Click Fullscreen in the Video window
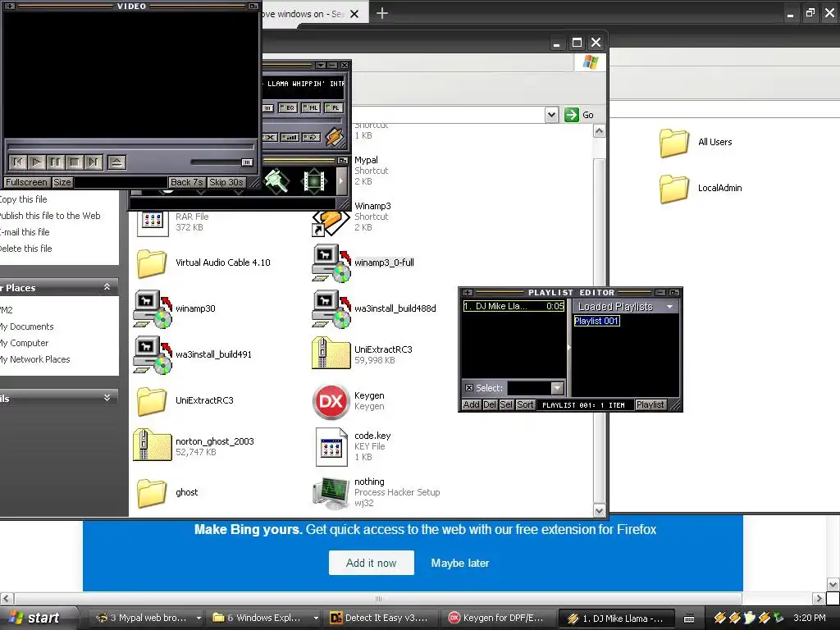This screenshot has height=630, width=840. point(27,182)
